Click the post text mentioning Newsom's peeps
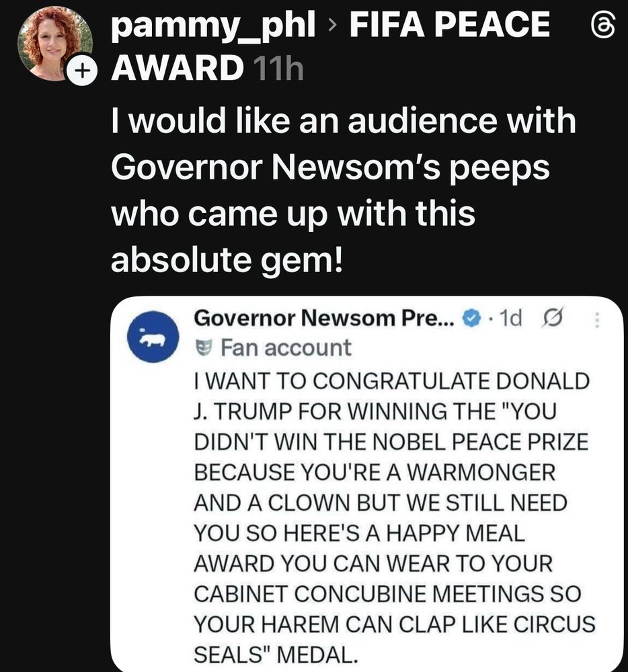 [x=329, y=168]
